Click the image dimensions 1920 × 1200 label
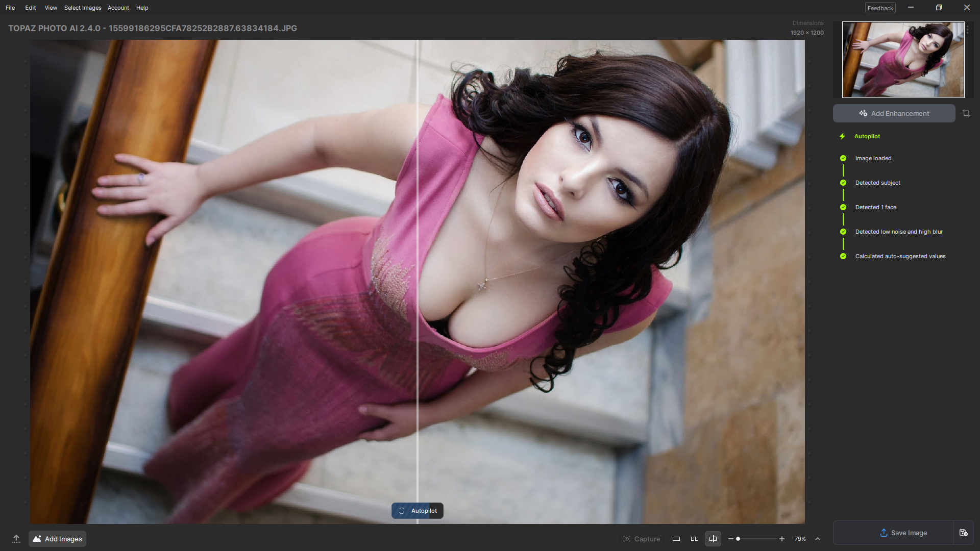Image resolution: width=980 pixels, height=551 pixels. (x=807, y=33)
